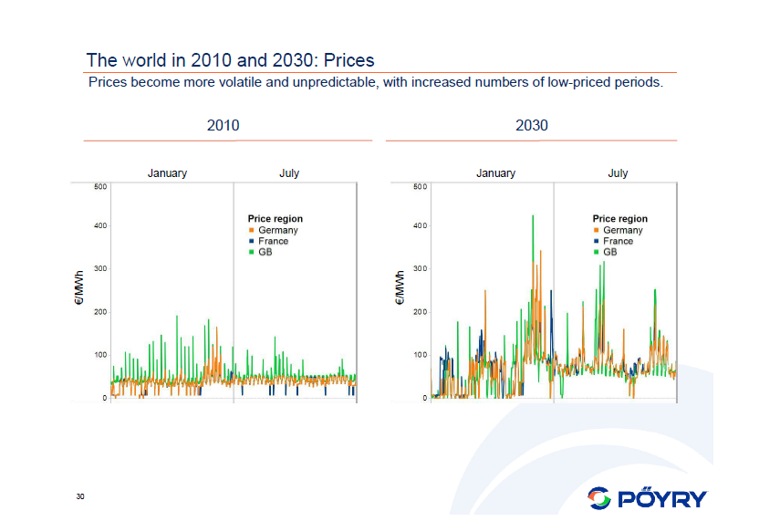The image size is (759, 532).
Task: Select the 'France' legend label in the 2010 chart
Action: [273, 241]
